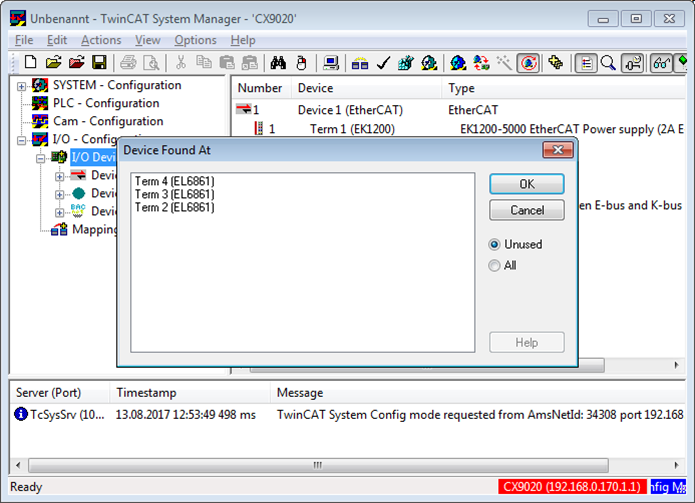The height and width of the screenshot is (503, 695).
Task: Click the magnifying glass toolbar icon
Action: click(x=608, y=62)
